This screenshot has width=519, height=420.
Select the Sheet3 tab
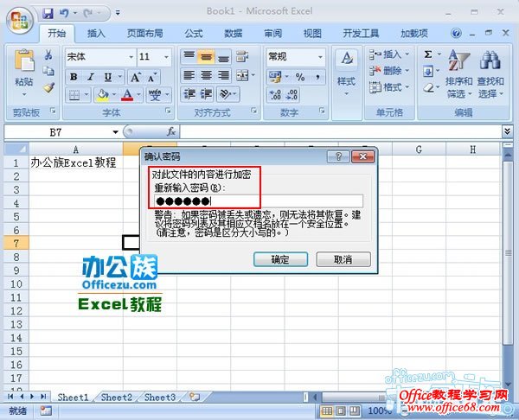pyautogui.click(x=160, y=397)
